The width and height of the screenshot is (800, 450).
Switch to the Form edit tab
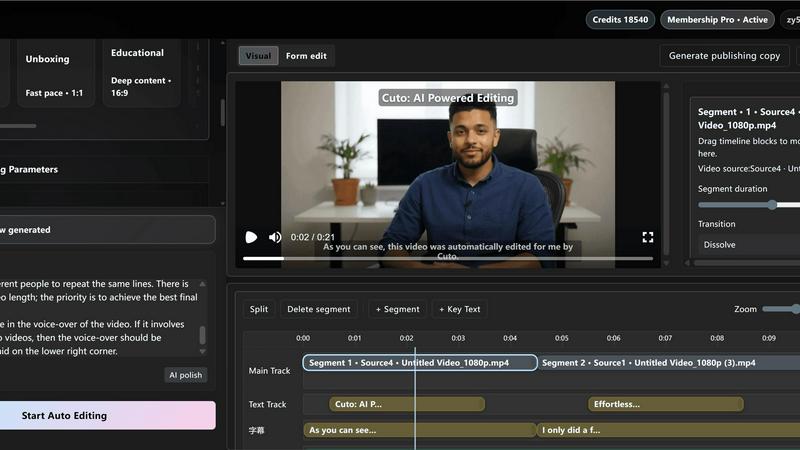click(x=306, y=56)
